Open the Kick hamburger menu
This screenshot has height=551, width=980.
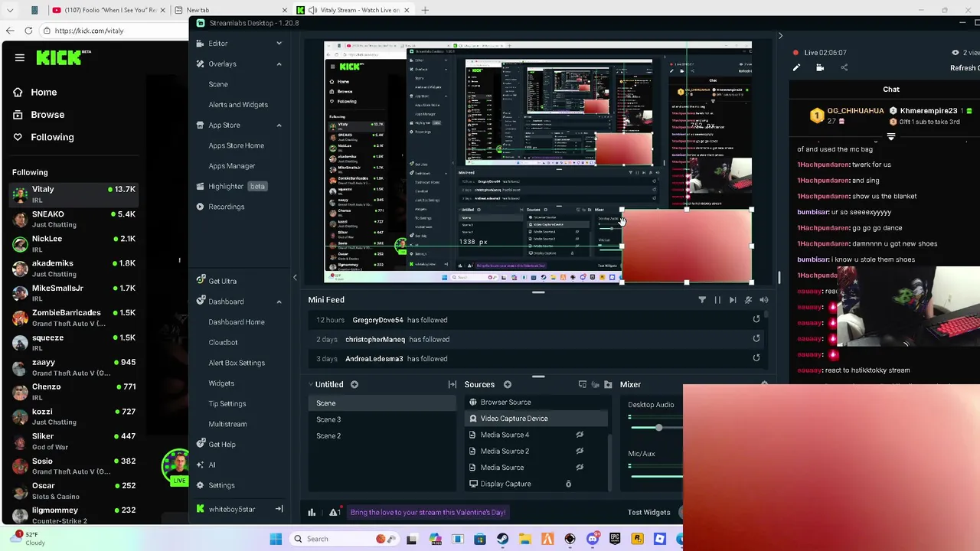[20, 57]
